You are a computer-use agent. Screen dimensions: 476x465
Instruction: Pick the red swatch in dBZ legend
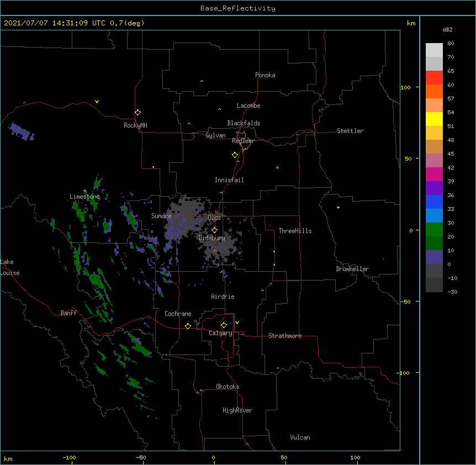tap(434, 77)
